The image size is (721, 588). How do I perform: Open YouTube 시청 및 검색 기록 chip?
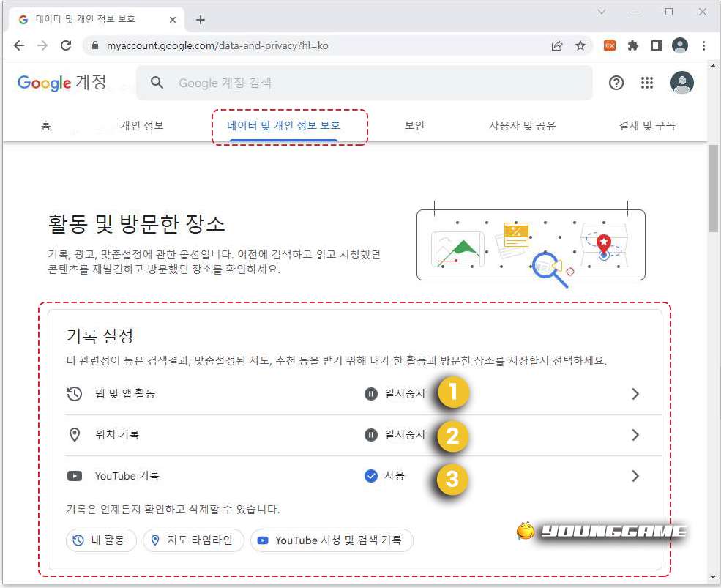332,540
